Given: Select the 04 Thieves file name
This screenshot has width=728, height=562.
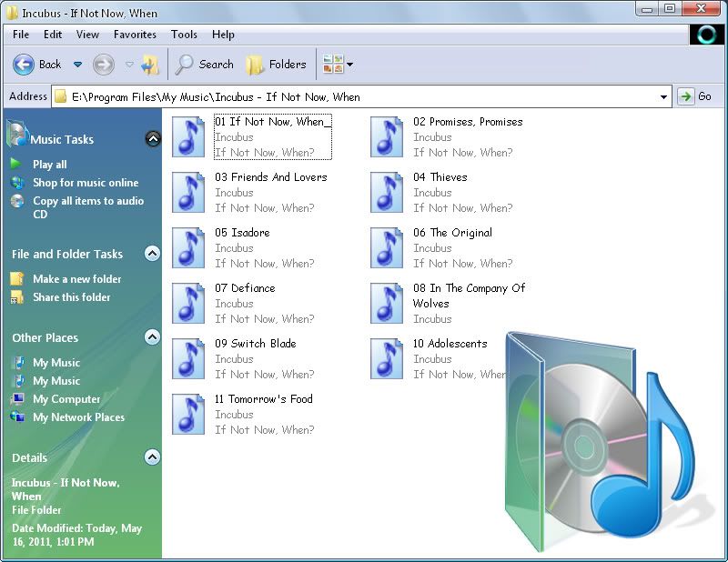Looking at the screenshot, I should (x=440, y=177).
